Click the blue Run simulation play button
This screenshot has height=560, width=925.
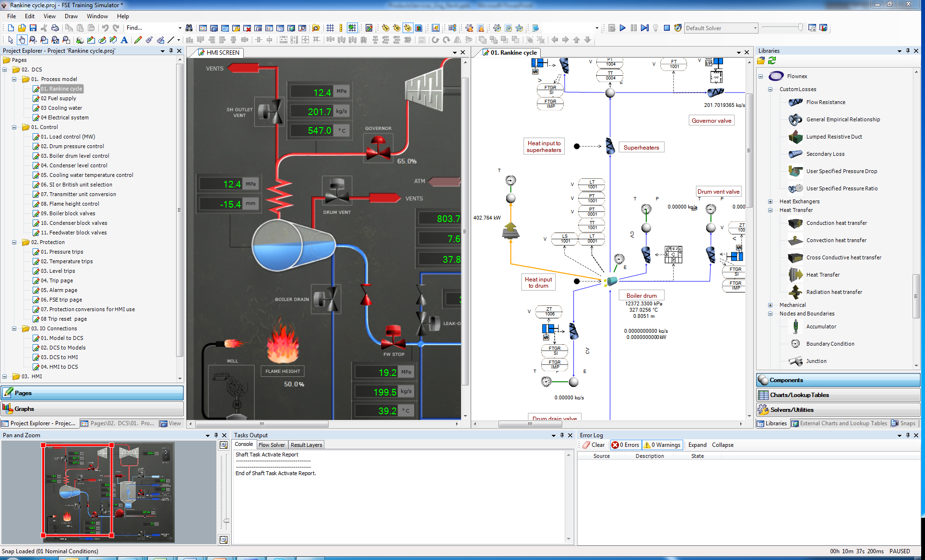pos(622,28)
